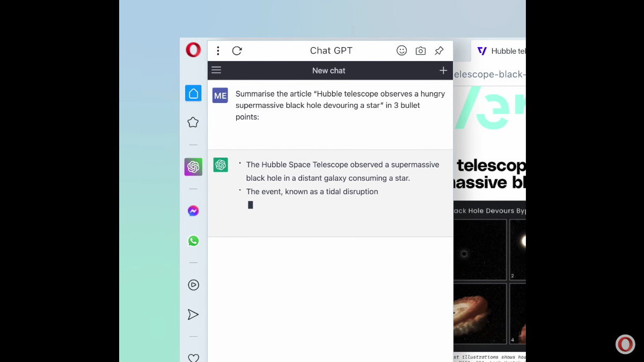This screenshot has height=362, width=644.
Task: Click the 'New chat' title
Action: [x=329, y=71]
